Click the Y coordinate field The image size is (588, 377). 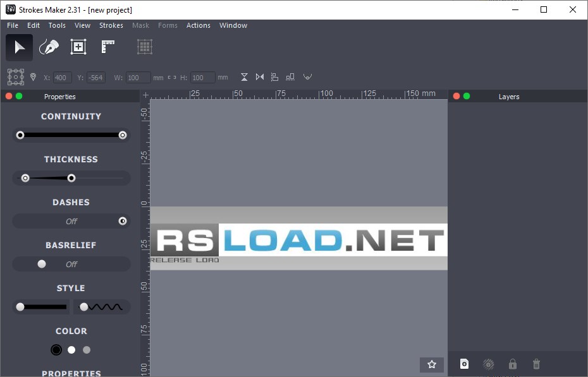coord(96,78)
